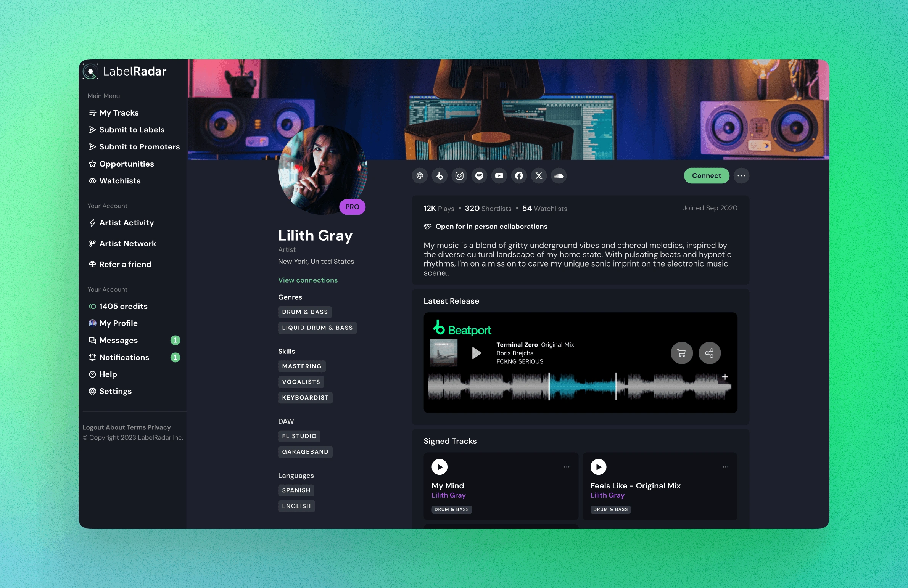Open the SoundCloud icon link
This screenshot has height=588, width=908.
pyautogui.click(x=559, y=176)
